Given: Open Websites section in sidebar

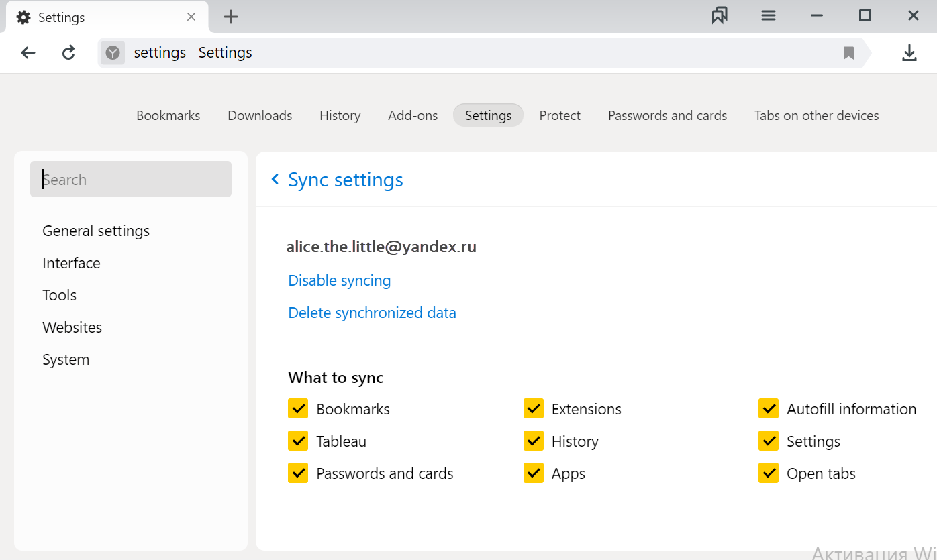Looking at the screenshot, I should pos(72,327).
